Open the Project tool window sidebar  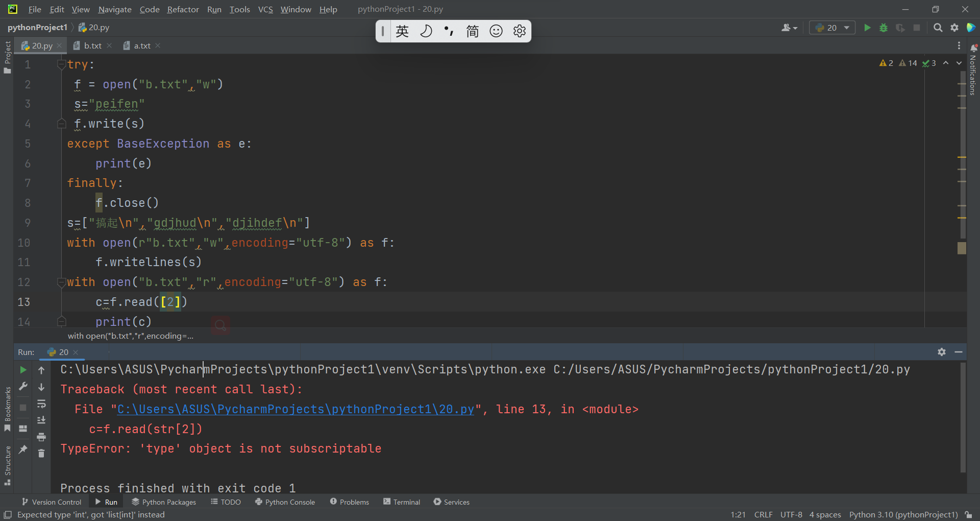coord(7,57)
